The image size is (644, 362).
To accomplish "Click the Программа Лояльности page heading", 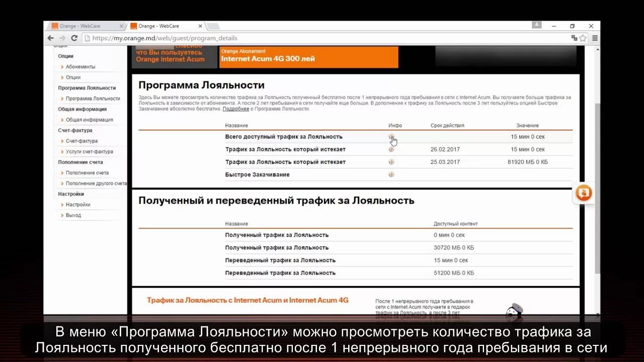I will pos(201,85).
